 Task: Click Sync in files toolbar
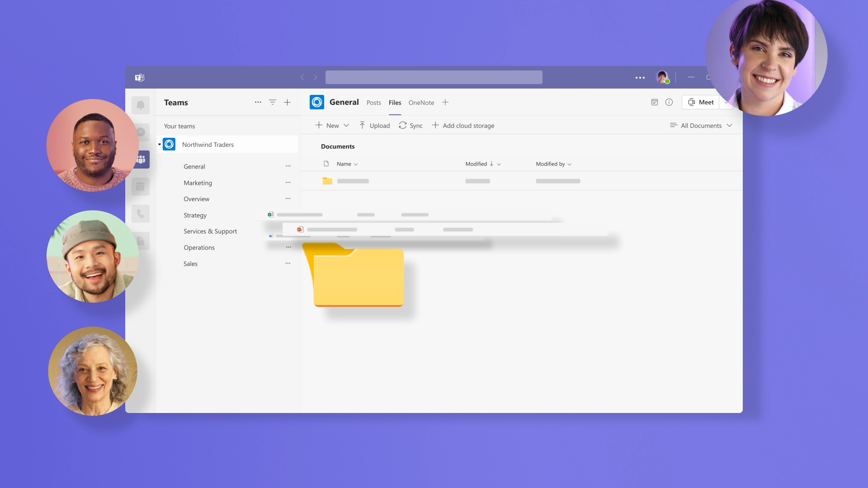tap(410, 126)
